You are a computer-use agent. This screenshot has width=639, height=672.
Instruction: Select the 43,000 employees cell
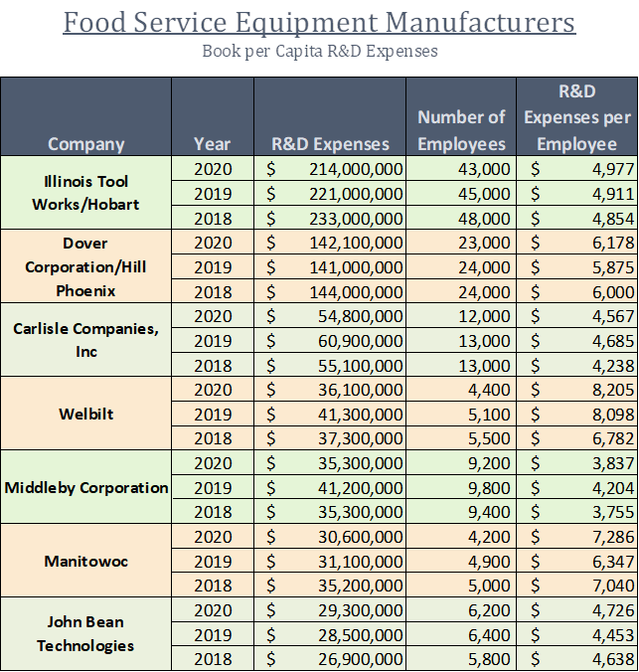pyautogui.click(x=461, y=169)
